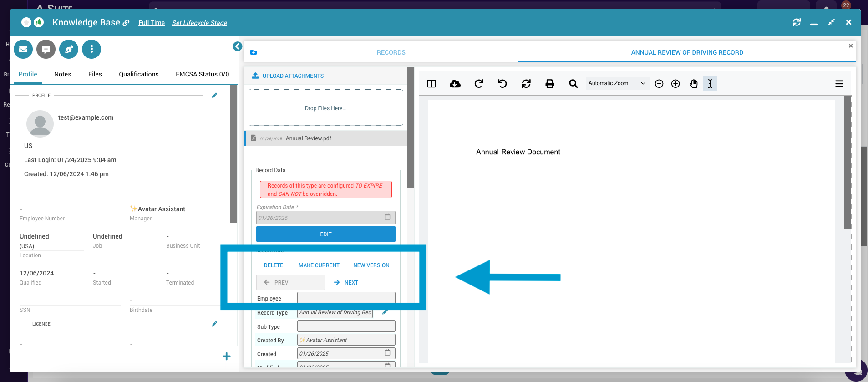868x382 pixels.
Task: Click the Drop Files Here area
Action: (x=326, y=107)
